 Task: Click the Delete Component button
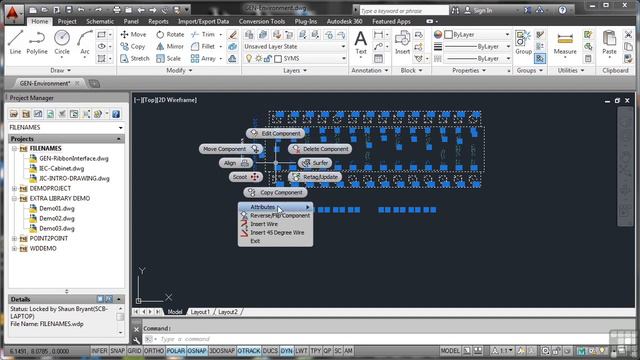point(320,149)
